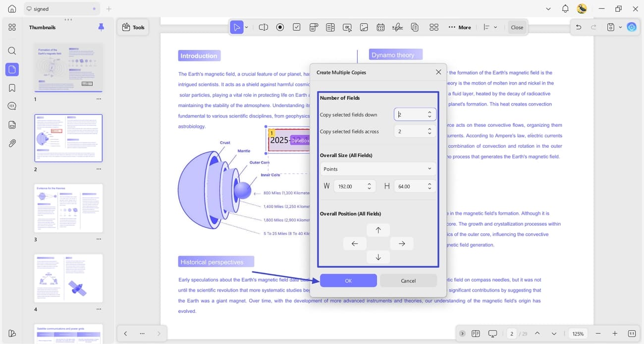
Task: Confirm dialog with the OK button
Action: 348,281
